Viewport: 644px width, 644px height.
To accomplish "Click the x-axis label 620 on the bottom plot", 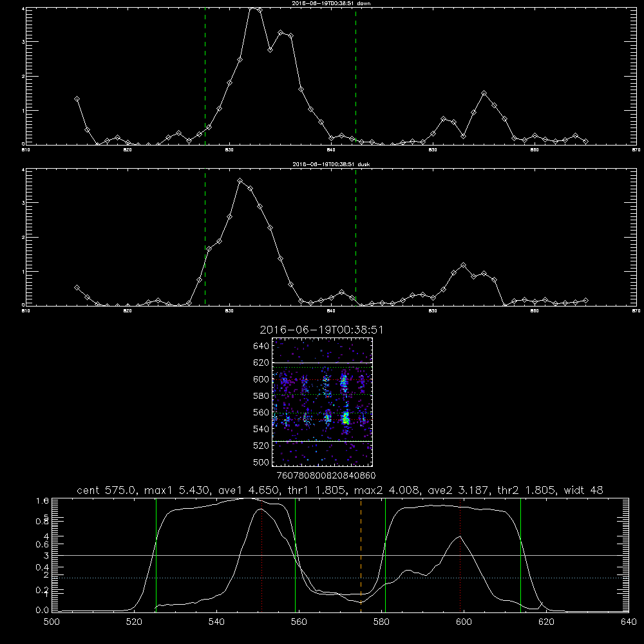I will coord(546,622).
